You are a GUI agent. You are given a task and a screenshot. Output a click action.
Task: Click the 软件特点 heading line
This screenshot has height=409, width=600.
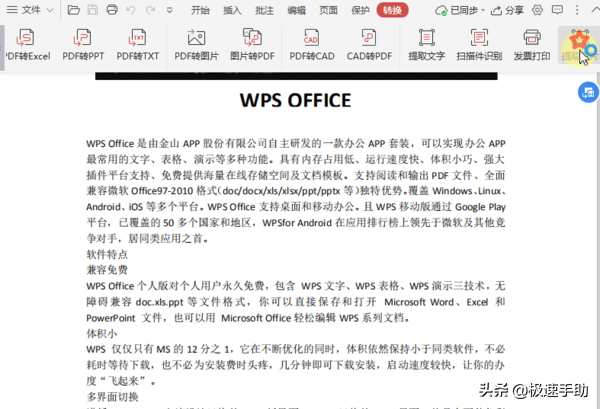tap(107, 254)
